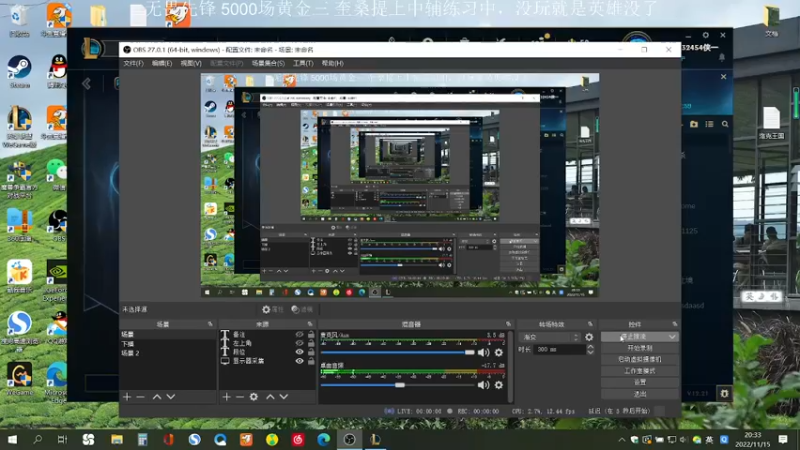Lock the 显示器采集 source
The width and height of the screenshot is (800, 450).
click(311, 361)
